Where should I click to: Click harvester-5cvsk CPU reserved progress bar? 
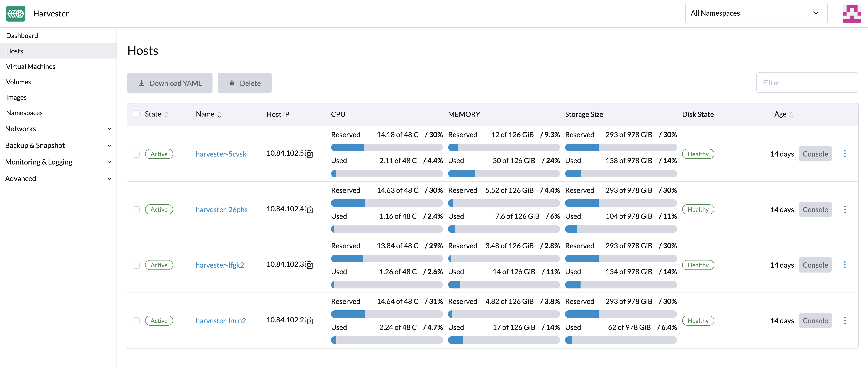click(x=387, y=147)
